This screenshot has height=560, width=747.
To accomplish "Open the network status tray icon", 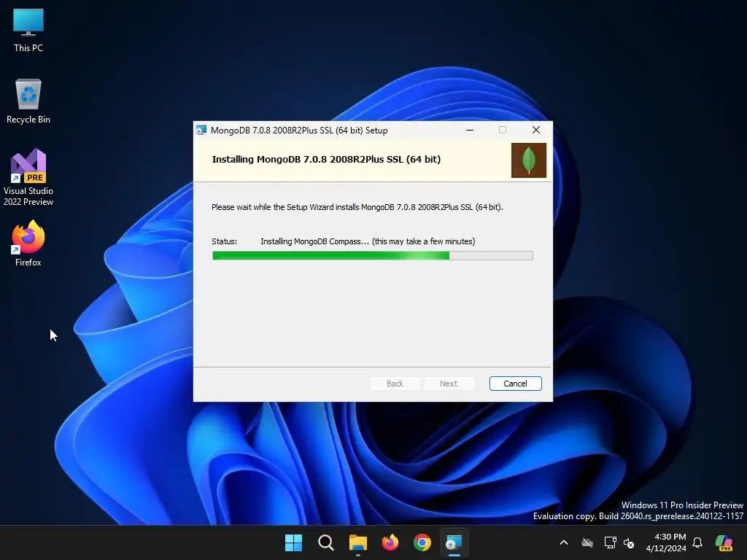I will click(610, 542).
